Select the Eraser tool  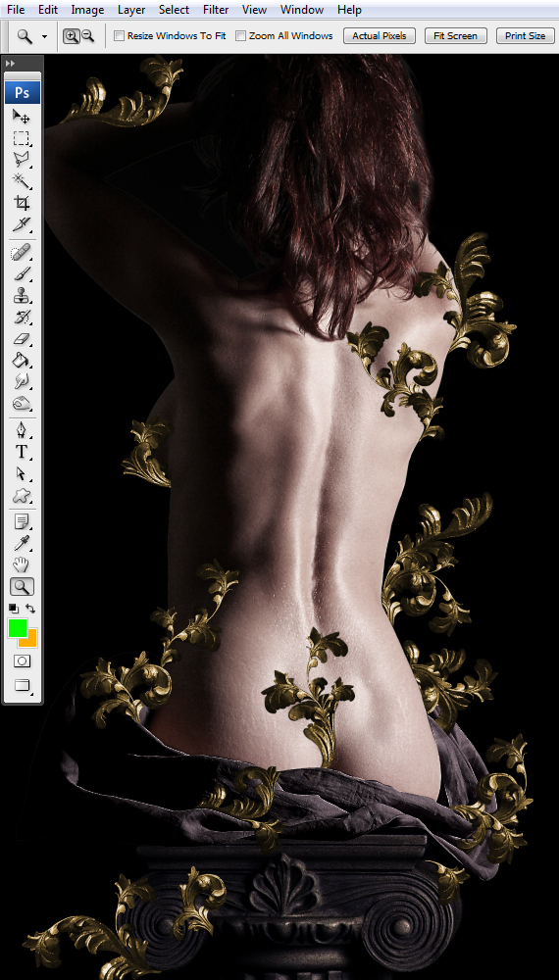coord(22,339)
